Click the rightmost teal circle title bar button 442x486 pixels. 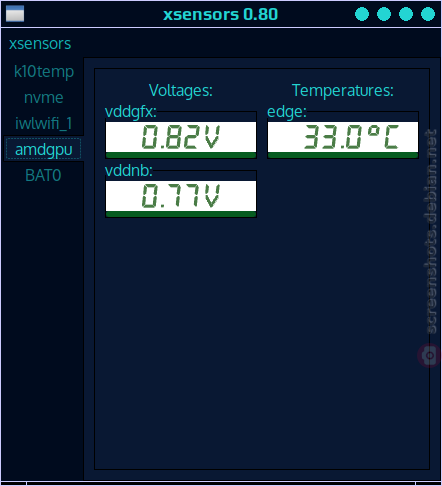tap(428, 14)
